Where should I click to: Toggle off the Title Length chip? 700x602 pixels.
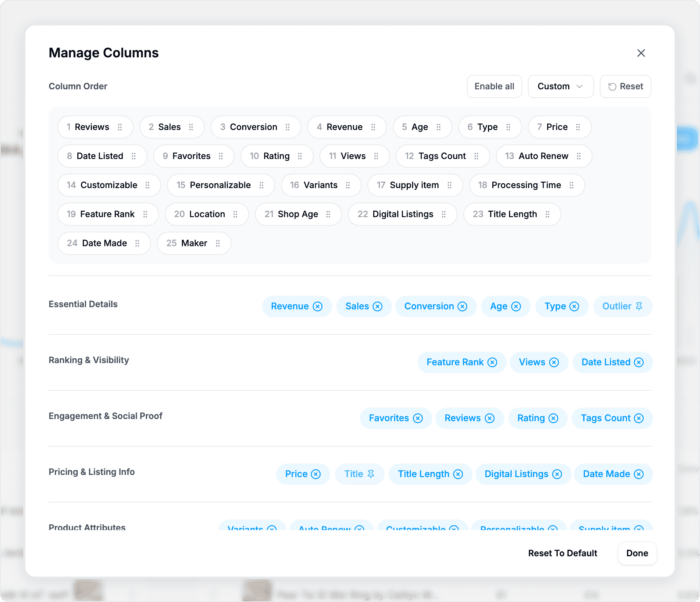click(430, 474)
